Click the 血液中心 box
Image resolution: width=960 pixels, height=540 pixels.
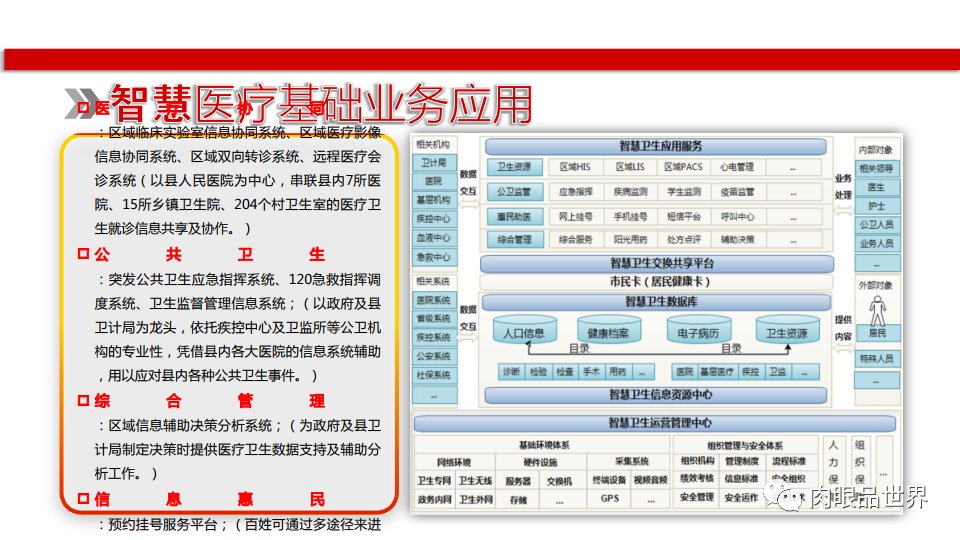(x=434, y=238)
